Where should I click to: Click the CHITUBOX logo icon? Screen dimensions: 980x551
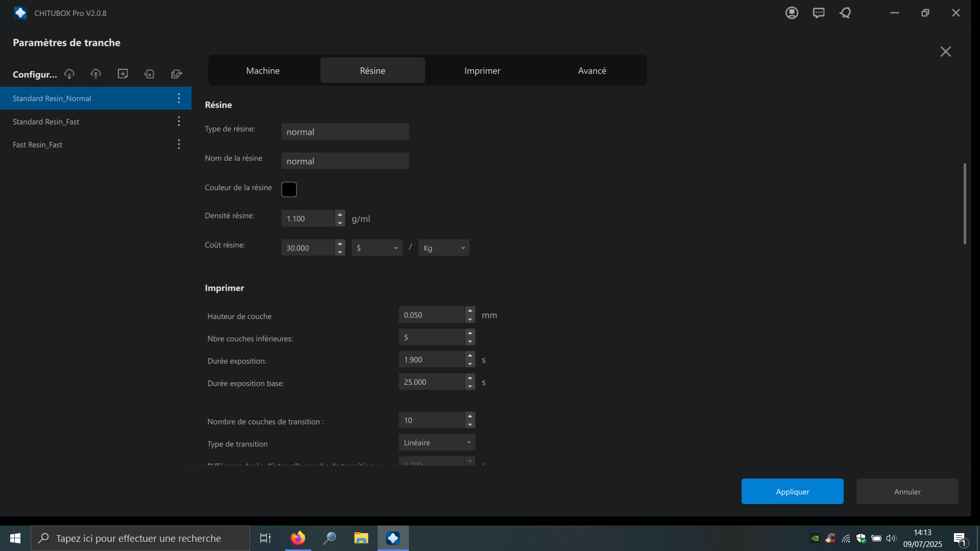pos(20,13)
